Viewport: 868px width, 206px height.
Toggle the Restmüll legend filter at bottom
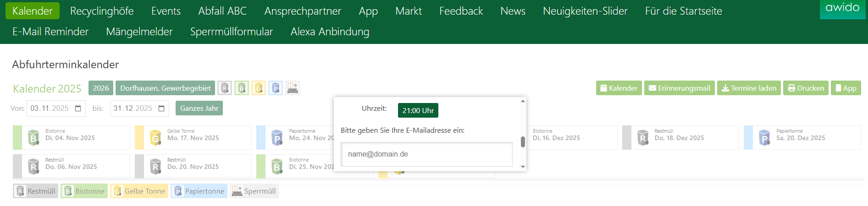(x=36, y=191)
